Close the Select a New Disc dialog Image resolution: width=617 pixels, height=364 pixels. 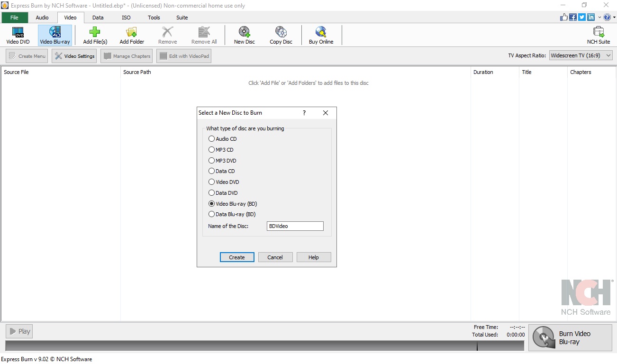[326, 113]
